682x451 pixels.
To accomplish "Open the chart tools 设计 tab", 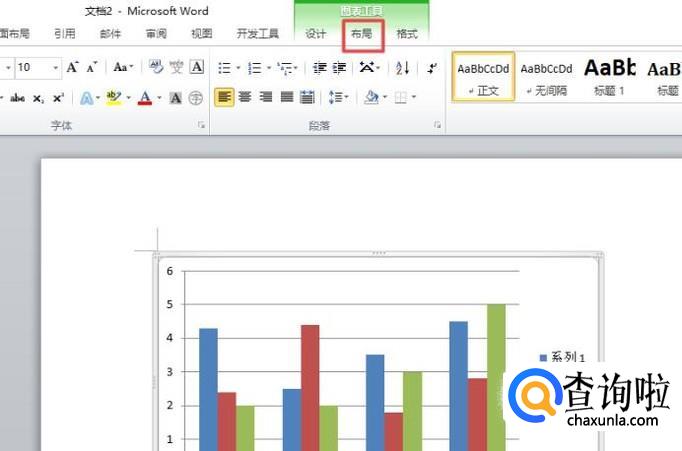I will pos(316,33).
